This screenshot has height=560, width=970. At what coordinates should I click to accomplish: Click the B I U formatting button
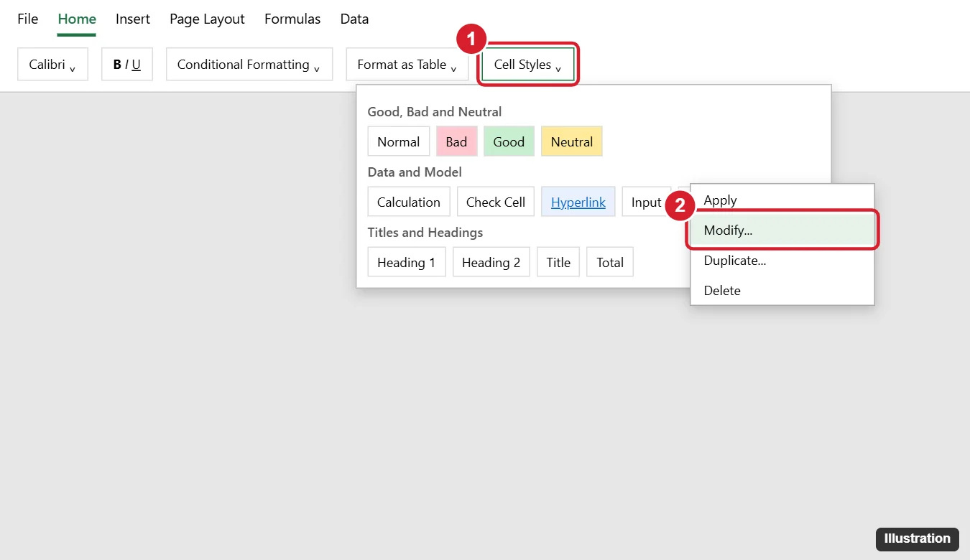[127, 65]
